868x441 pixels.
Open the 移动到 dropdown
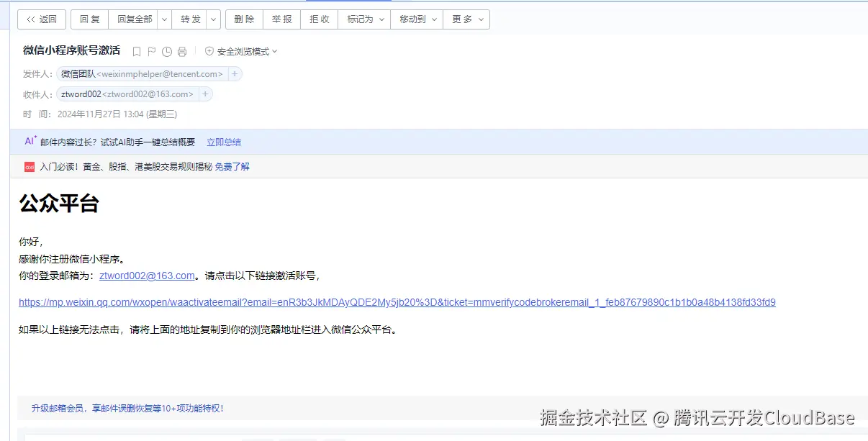pos(417,19)
